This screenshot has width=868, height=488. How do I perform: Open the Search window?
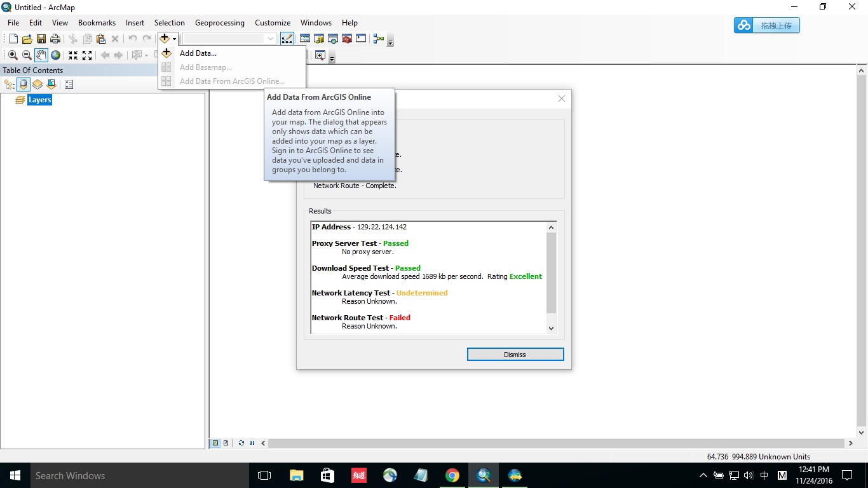point(333,39)
